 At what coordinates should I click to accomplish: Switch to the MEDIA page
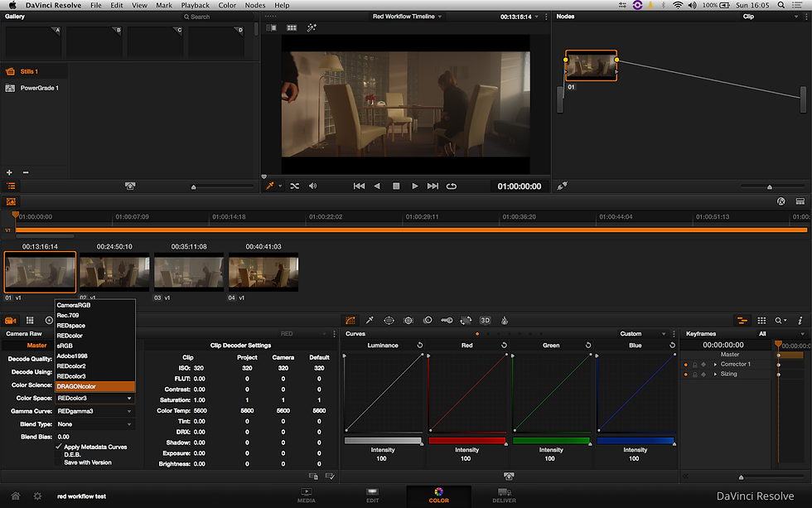click(x=306, y=496)
